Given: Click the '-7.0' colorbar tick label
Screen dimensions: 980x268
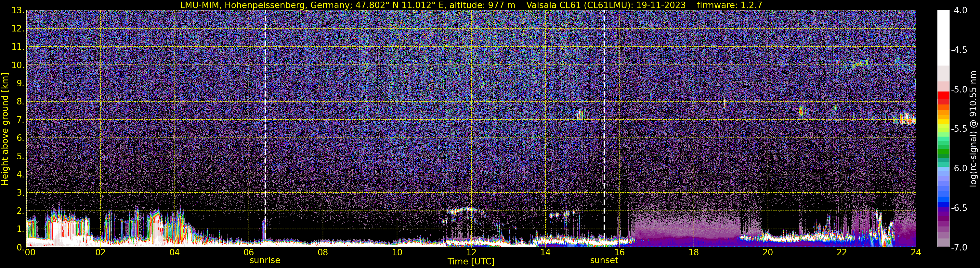Looking at the screenshot, I should pyautogui.click(x=959, y=248).
